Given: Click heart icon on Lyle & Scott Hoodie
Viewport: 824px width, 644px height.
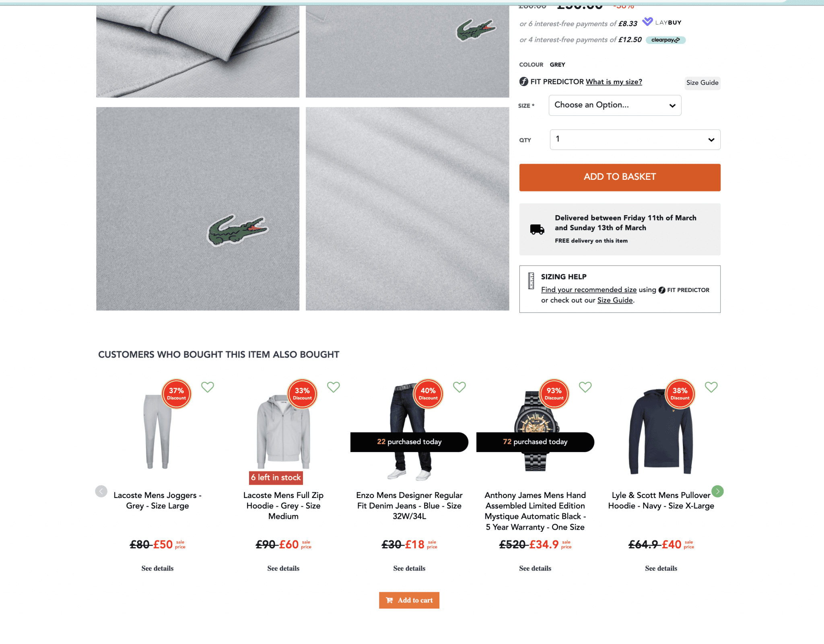Looking at the screenshot, I should pyautogui.click(x=711, y=387).
